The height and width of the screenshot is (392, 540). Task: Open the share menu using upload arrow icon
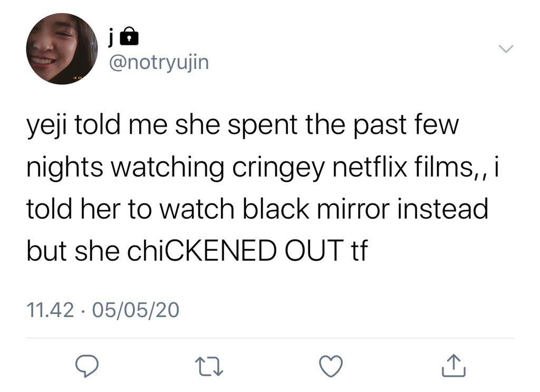click(454, 366)
